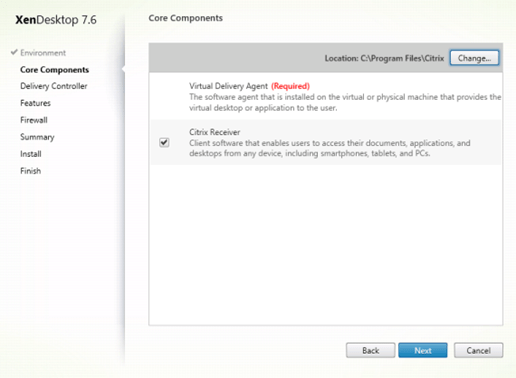The width and height of the screenshot is (516, 378).
Task: Select the Environment step in sidebar
Action: [x=43, y=53]
